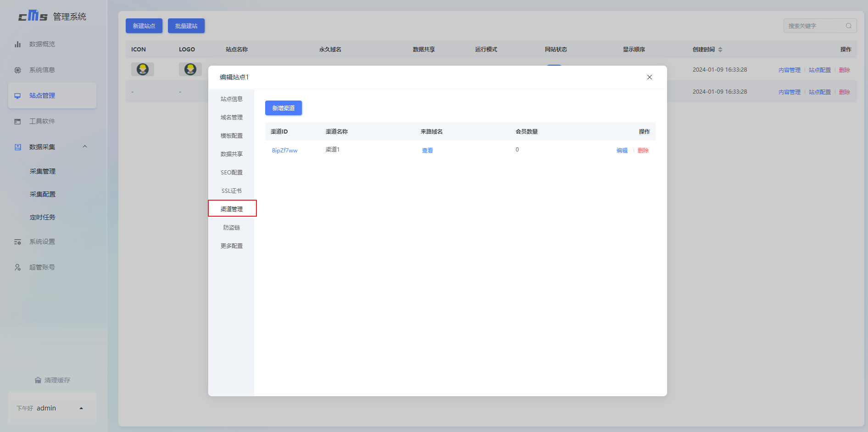
Task: Click the 工具软件 window icon
Action: click(17, 122)
